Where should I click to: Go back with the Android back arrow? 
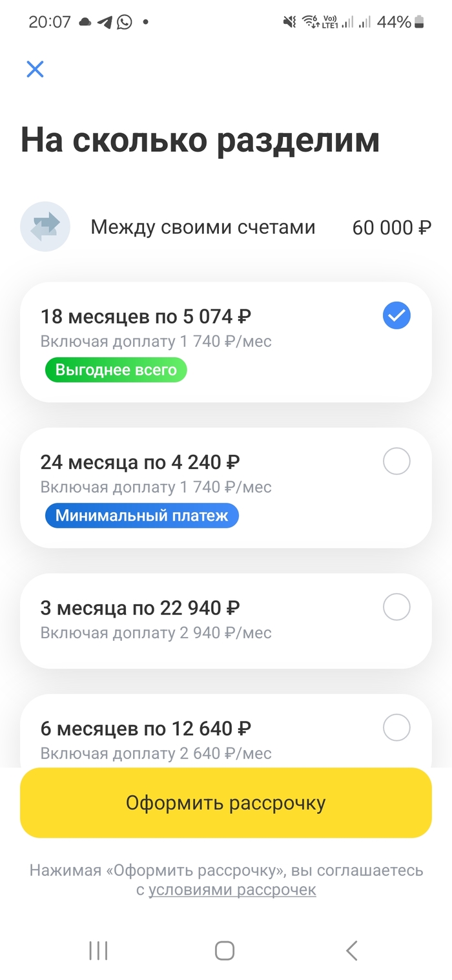click(x=351, y=950)
